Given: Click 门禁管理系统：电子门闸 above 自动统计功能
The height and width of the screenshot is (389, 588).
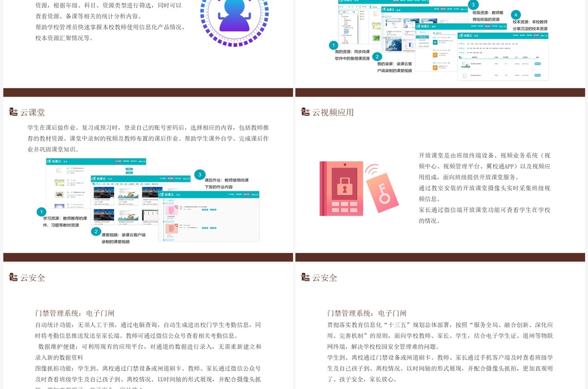Looking at the screenshot, I should [x=75, y=313].
